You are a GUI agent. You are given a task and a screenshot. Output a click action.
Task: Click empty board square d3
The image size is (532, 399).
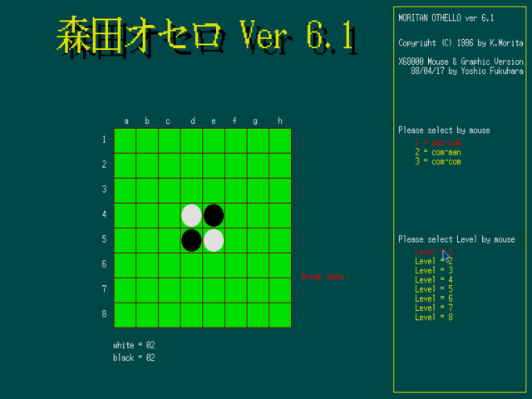click(x=192, y=190)
